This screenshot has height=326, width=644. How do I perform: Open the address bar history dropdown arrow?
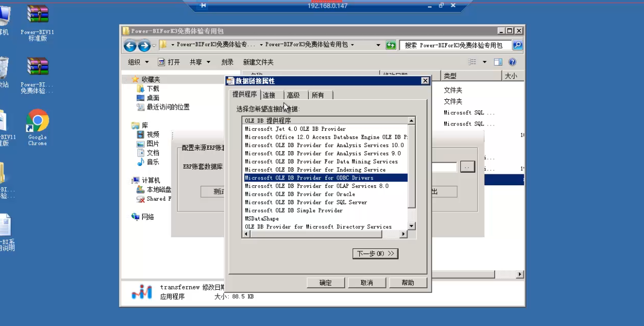tap(378, 45)
